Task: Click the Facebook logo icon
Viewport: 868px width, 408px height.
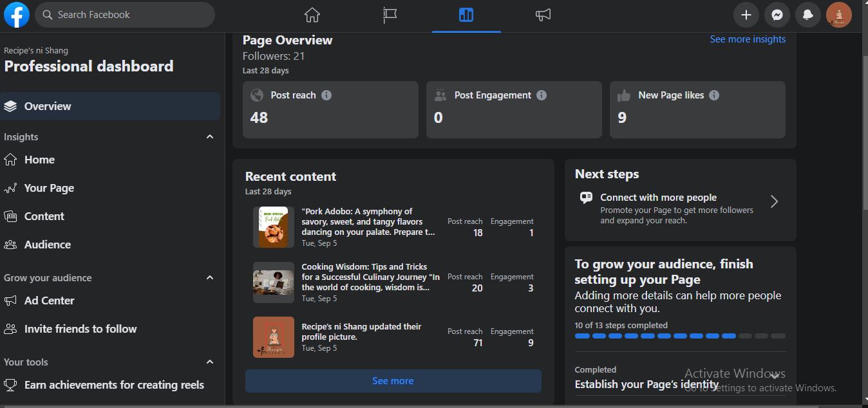Action: click(x=17, y=15)
